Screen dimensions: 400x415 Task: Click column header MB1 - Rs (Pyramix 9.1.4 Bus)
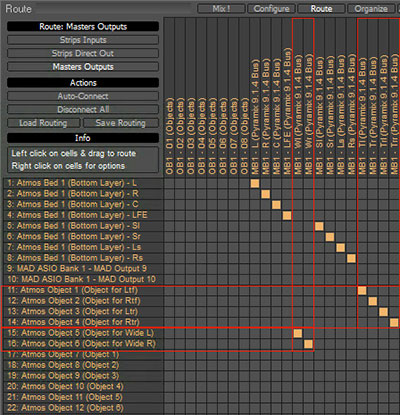click(351, 115)
